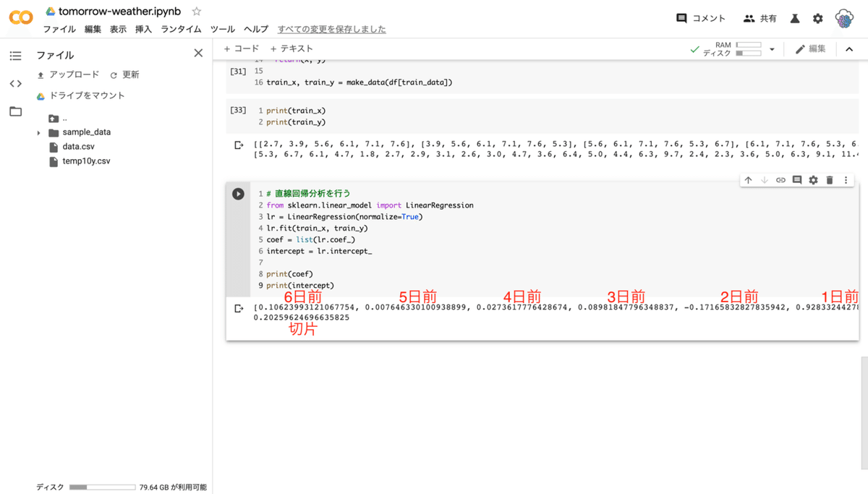Copy link to cell with the link icon
Image resolution: width=868 pixels, height=494 pixels.
[x=781, y=180]
